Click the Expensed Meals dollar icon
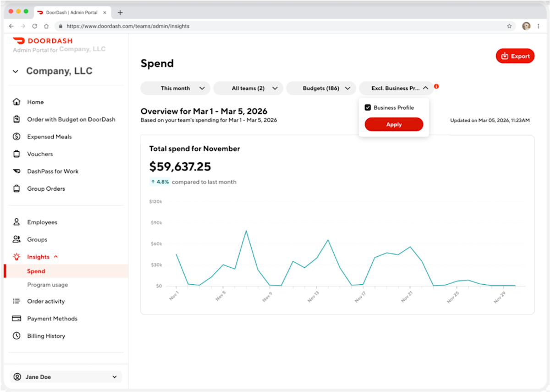550x392 pixels. [16, 137]
